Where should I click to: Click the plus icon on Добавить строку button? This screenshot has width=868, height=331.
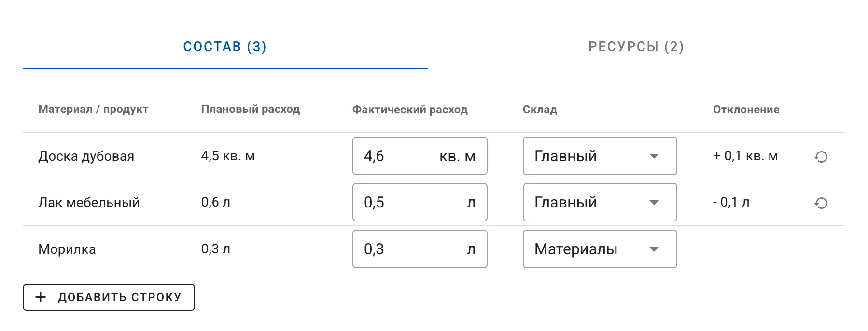coord(41,297)
